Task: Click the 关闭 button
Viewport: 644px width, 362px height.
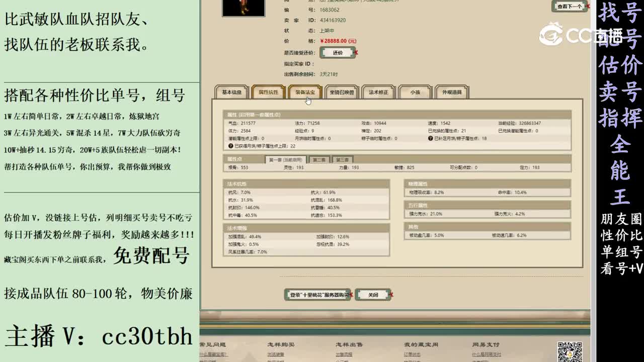Action: click(373, 295)
